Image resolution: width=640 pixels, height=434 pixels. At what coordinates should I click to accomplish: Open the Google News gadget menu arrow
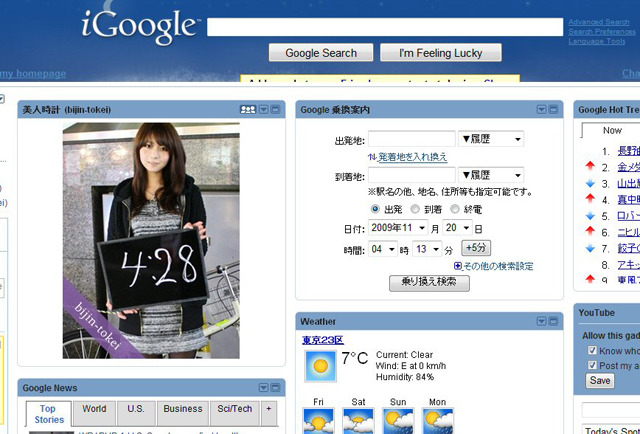click(x=264, y=387)
